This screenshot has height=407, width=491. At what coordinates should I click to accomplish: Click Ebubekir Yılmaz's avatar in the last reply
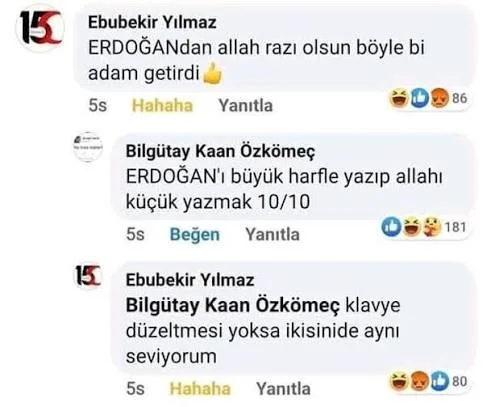88,276
